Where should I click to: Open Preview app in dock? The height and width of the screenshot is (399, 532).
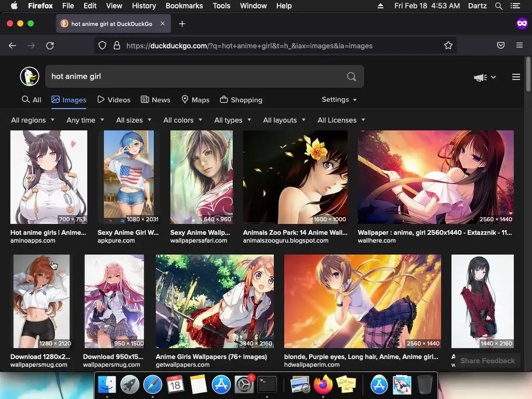tap(300, 385)
